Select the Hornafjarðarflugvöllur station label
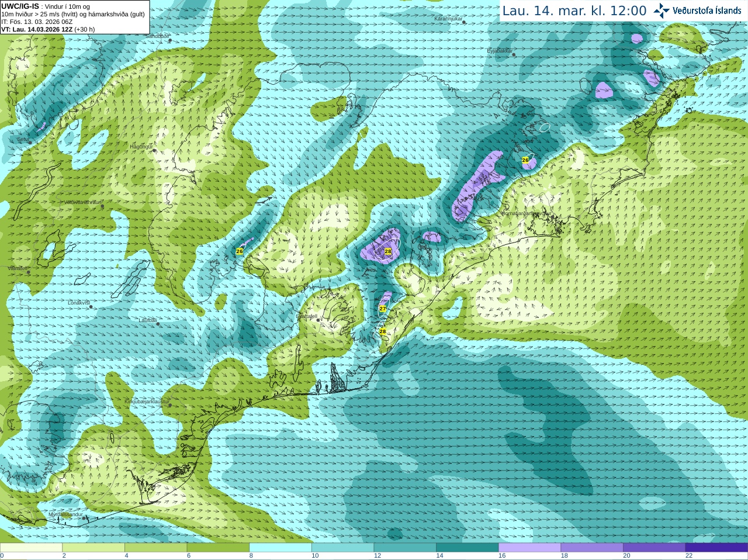748x560 pixels. point(526,214)
